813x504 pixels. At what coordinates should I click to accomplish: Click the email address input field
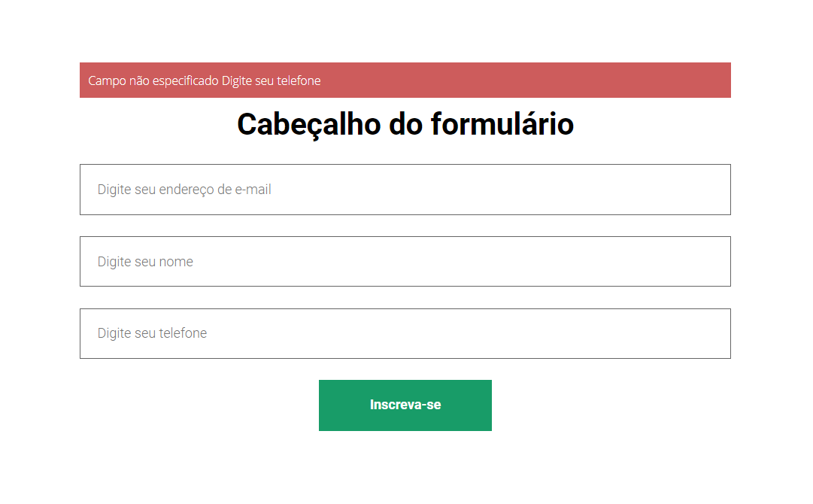[x=405, y=190]
